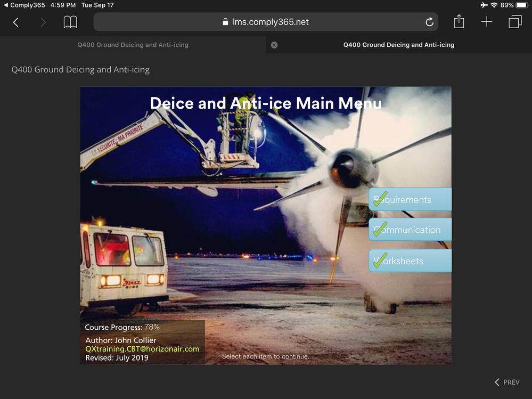Select the active Q400 Ground Deicing tab
The image size is (532, 399).
coord(399,45)
